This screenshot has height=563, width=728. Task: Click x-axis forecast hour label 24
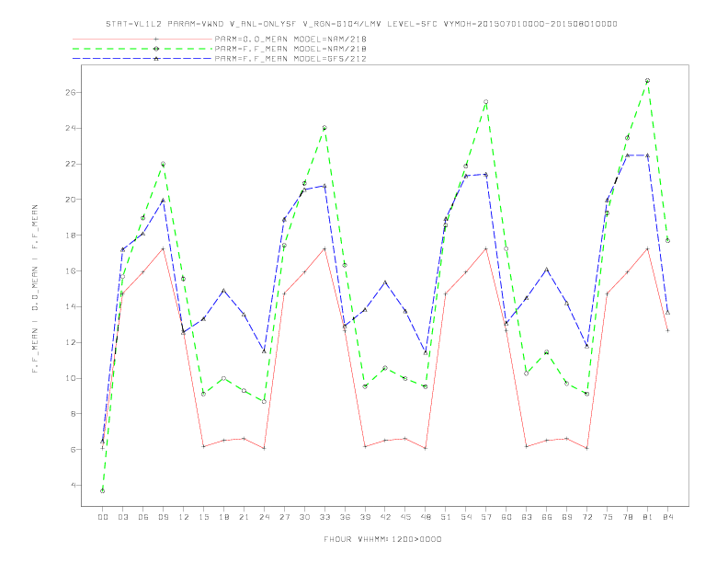click(x=264, y=517)
